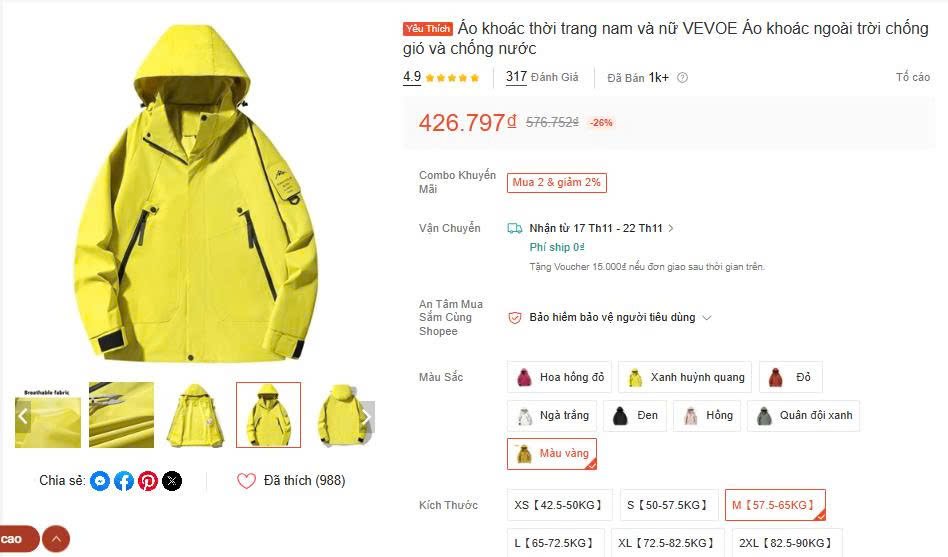
Task: Expand shipping dates Nhận từ 17 Th11 chevron
Action: [x=670, y=228]
